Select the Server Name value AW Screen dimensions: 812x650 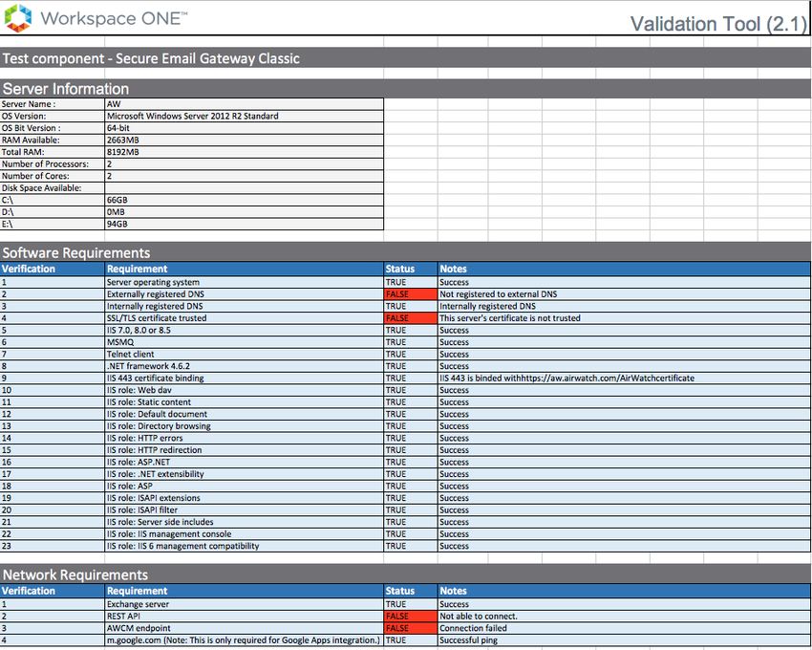(x=244, y=104)
